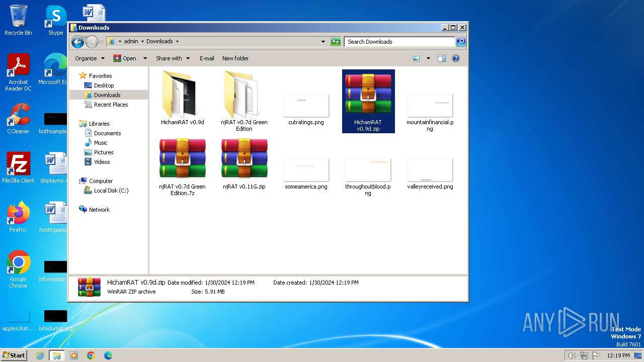Open Local Disk (C:)
Viewport: 644px width, 362px height.
(x=111, y=191)
